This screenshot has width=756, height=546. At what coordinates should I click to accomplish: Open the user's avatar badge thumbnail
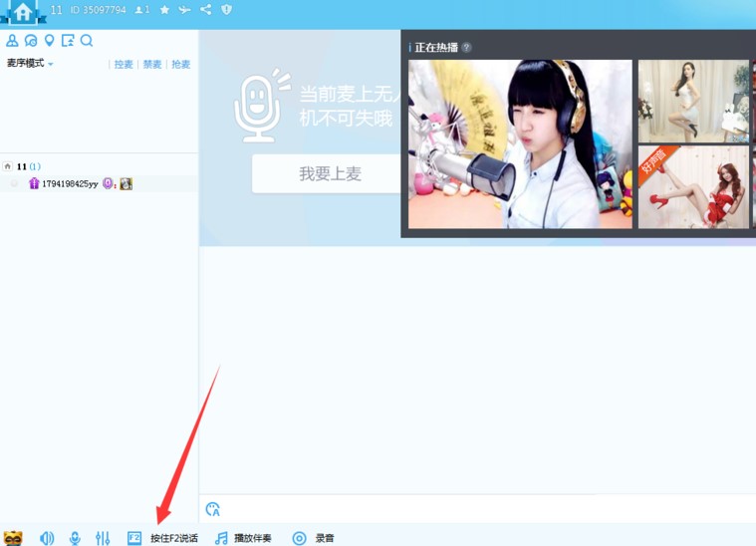(126, 183)
